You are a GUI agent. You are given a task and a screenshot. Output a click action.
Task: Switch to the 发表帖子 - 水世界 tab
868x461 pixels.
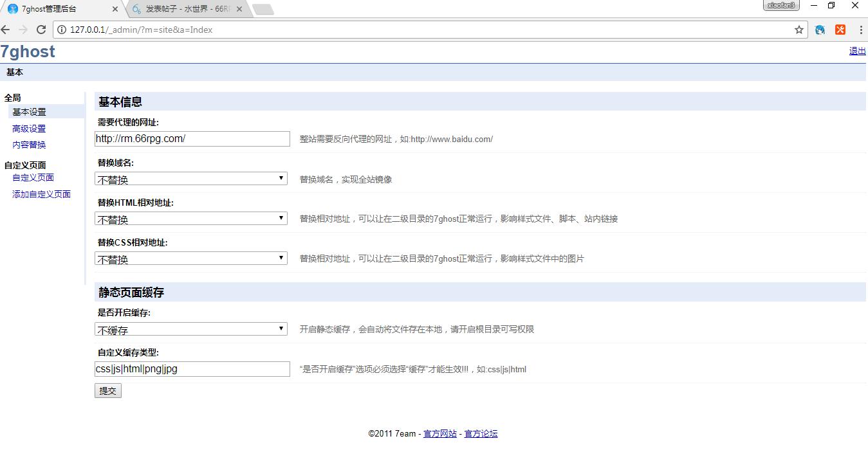187,9
